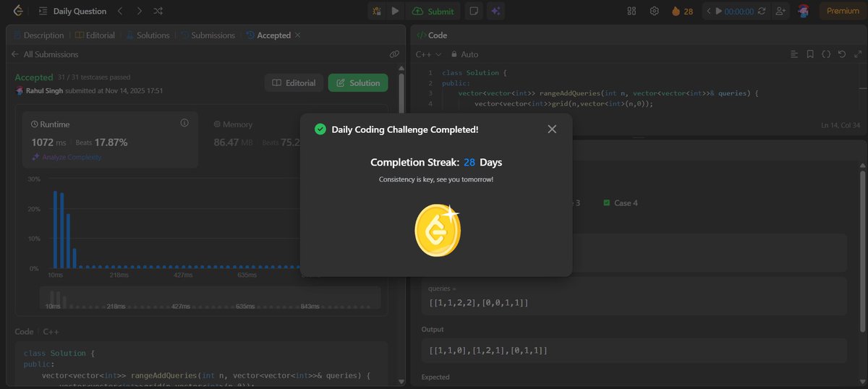Screen dimensions: 868x389
Task: Reset the timer with refresh icon
Action: [x=760, y=11]
